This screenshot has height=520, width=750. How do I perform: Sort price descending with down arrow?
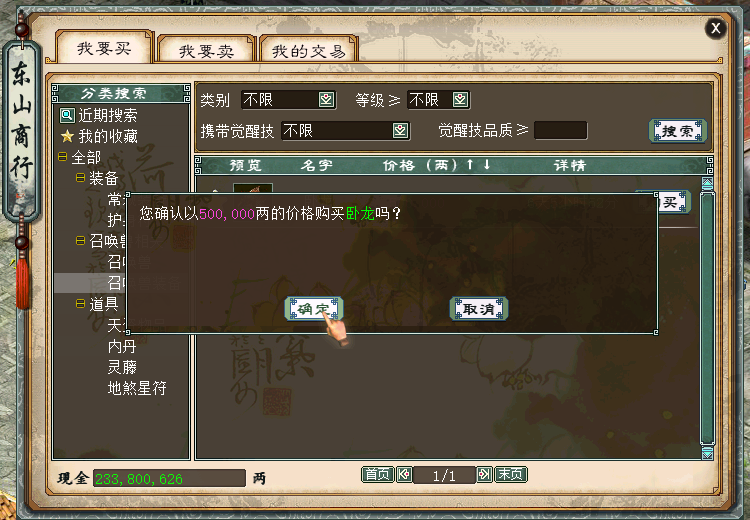(x=487, y=165)
